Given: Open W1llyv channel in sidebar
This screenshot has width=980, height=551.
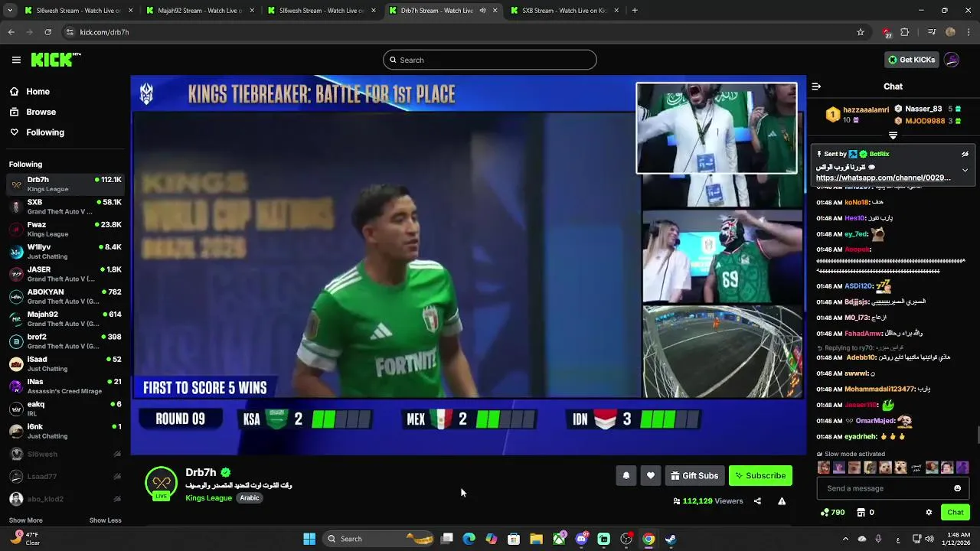Looking at the screenshot, I should point(65,251).
